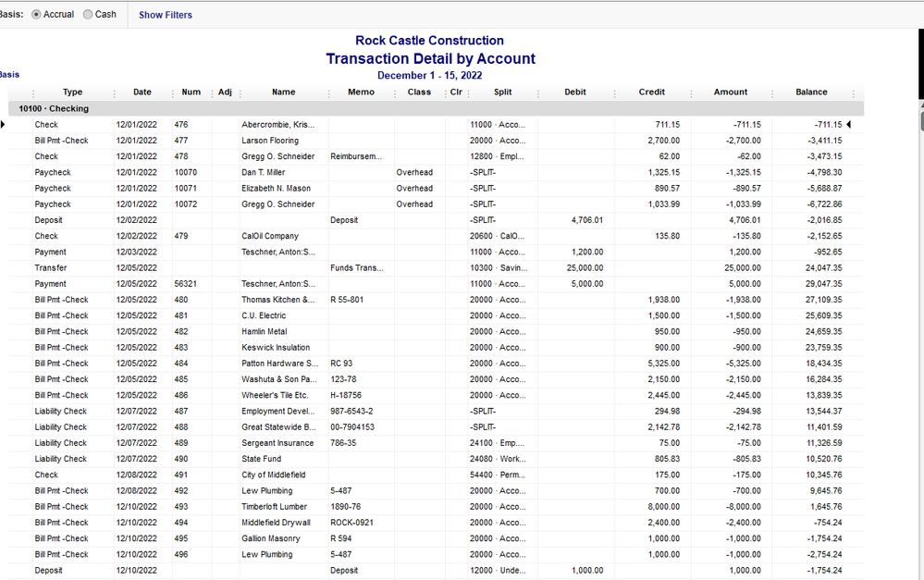The width and height of the screenshot is (924, 580).
Task: Click the Rock Castle Construction company heading
Action: (x=429, y=41)
